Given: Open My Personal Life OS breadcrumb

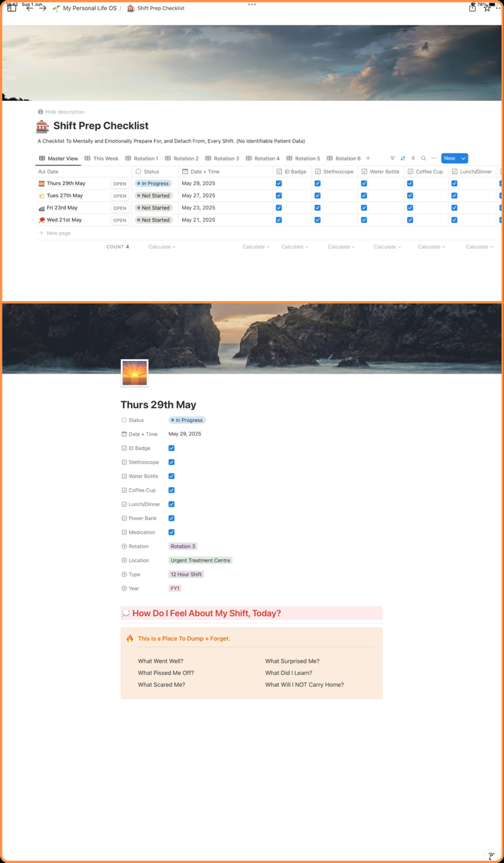Looking at the screenshot, I should (x=85, y=8).
